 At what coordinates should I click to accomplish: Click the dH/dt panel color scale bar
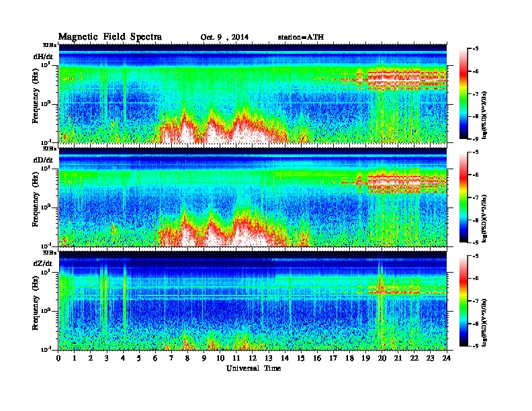463,94
